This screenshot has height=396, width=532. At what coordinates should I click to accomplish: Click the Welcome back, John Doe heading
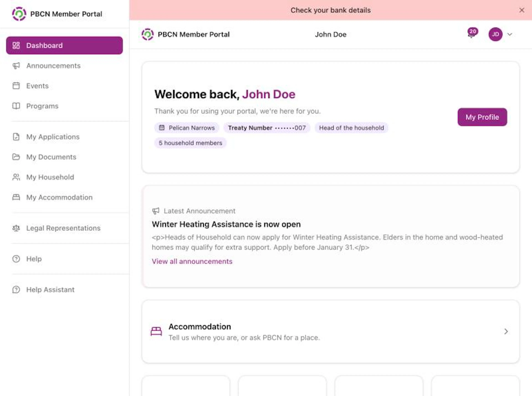coord(225,94)
